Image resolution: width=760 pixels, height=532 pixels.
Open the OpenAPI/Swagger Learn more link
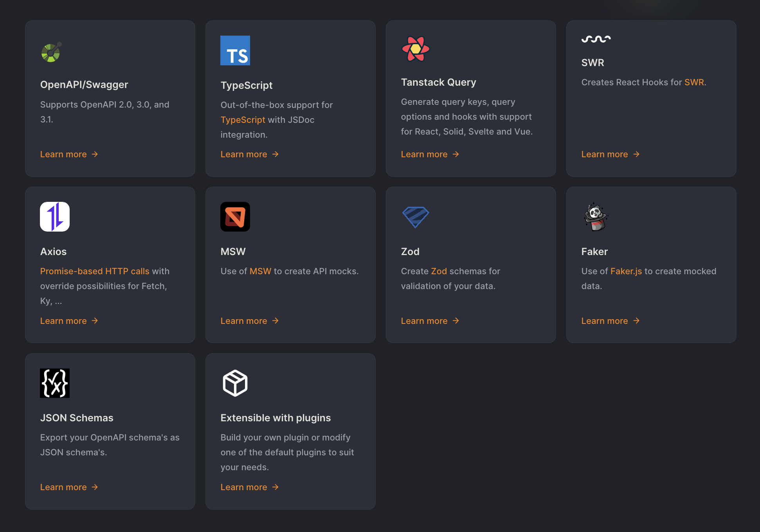click(x=63, y=154)
